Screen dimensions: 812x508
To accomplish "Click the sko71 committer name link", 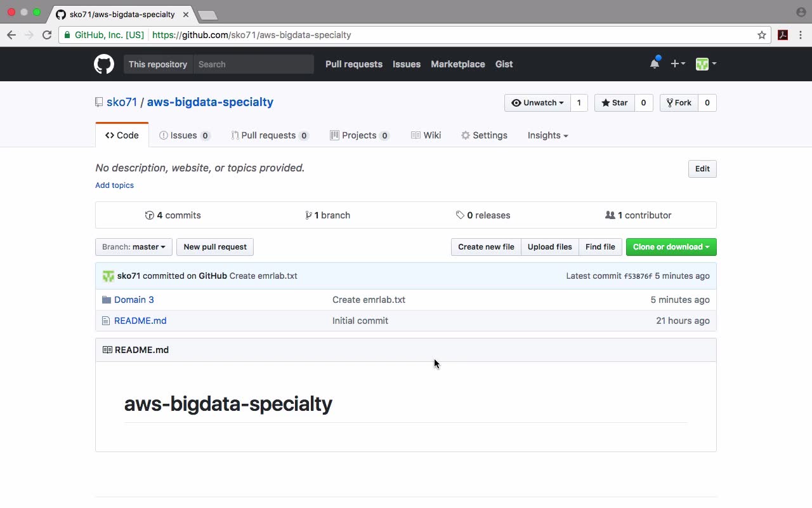I will pyautogui.click(x=129, y=276).
